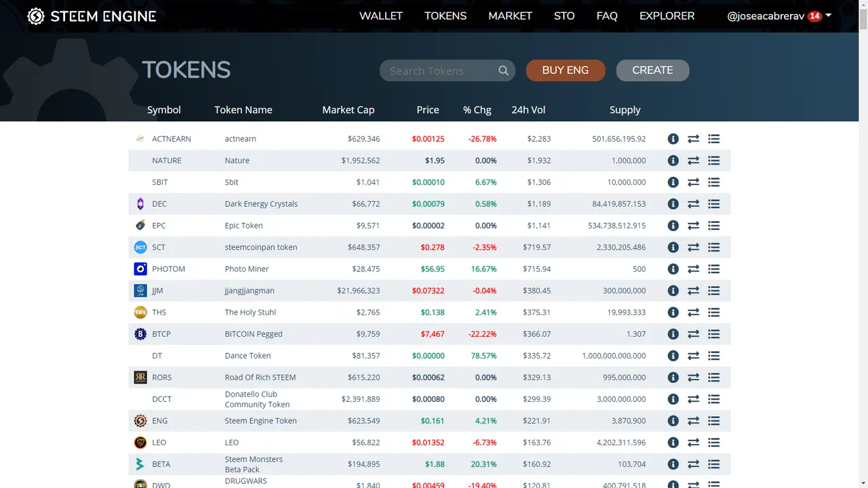868x488 pixels.
Task: Click info icon for ENG token
Action: click(x=673, y=421)
